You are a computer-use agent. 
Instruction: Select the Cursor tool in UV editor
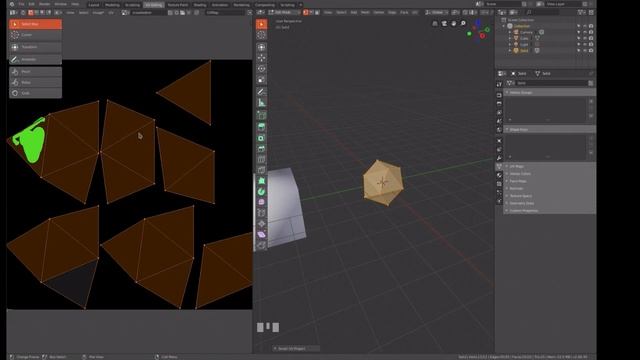[36, 35]
